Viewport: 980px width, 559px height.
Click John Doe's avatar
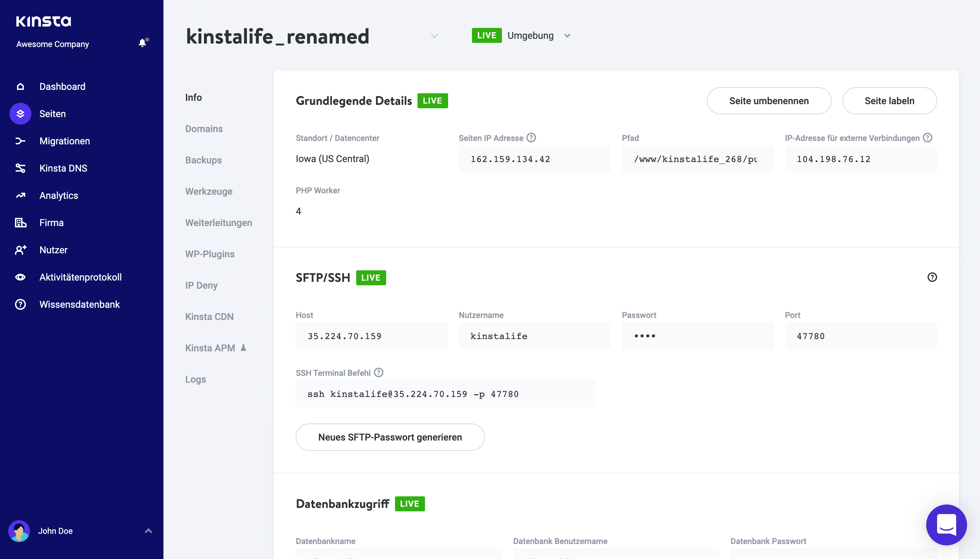[x=19, y=531]
